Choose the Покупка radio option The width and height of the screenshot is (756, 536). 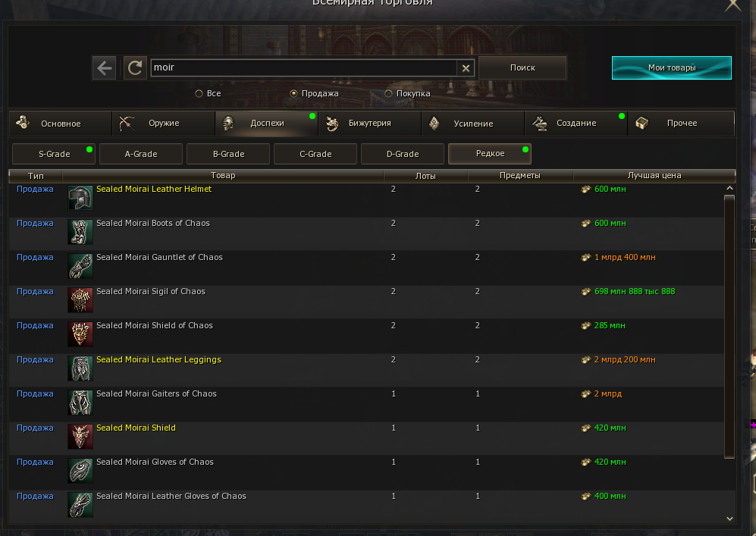click(388, 94)
